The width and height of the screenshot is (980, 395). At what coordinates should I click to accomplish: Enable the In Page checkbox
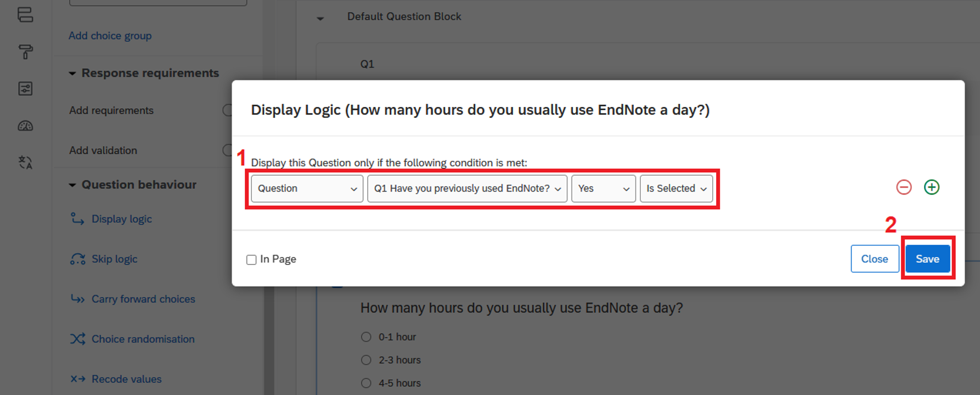(251, 259)
